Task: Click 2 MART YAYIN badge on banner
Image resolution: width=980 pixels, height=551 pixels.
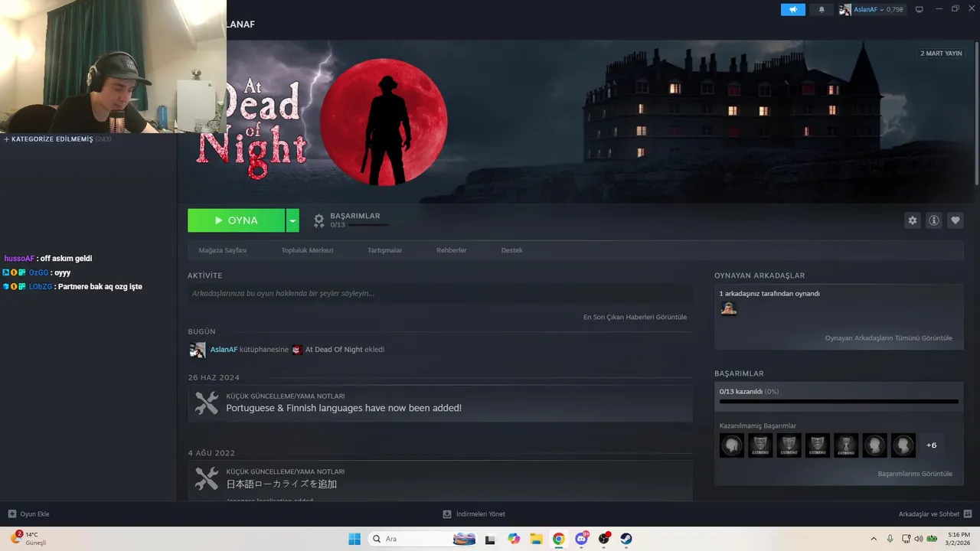Action: (x=941, y=54)
